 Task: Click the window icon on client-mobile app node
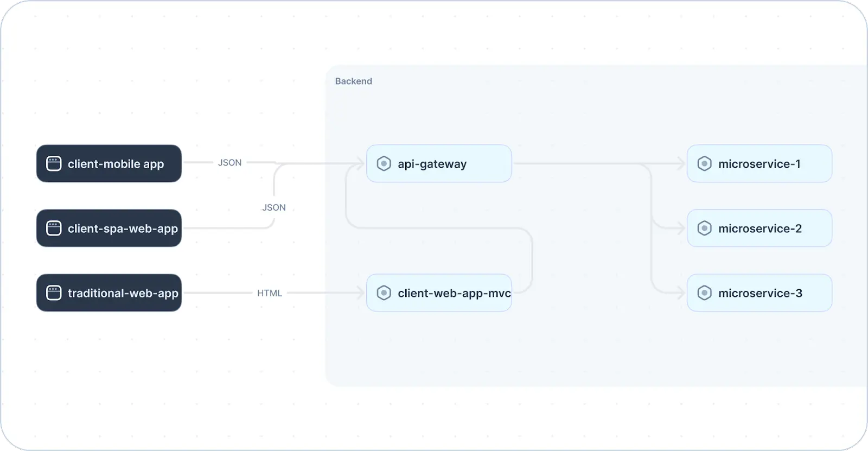point(54,164)
